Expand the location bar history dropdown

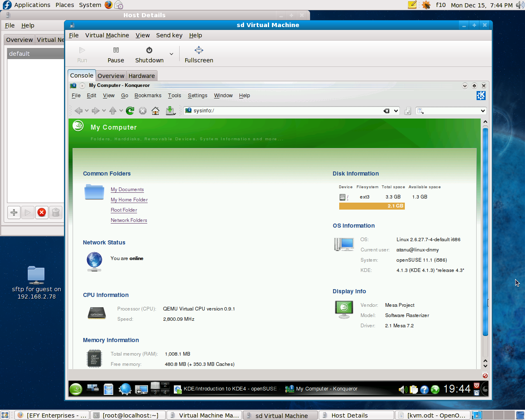point(396,111)
